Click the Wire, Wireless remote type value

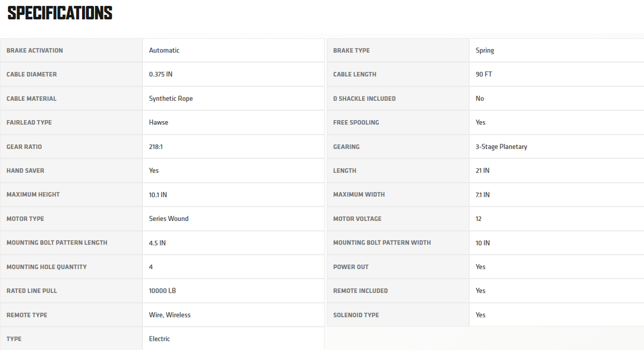pos(170,315)
